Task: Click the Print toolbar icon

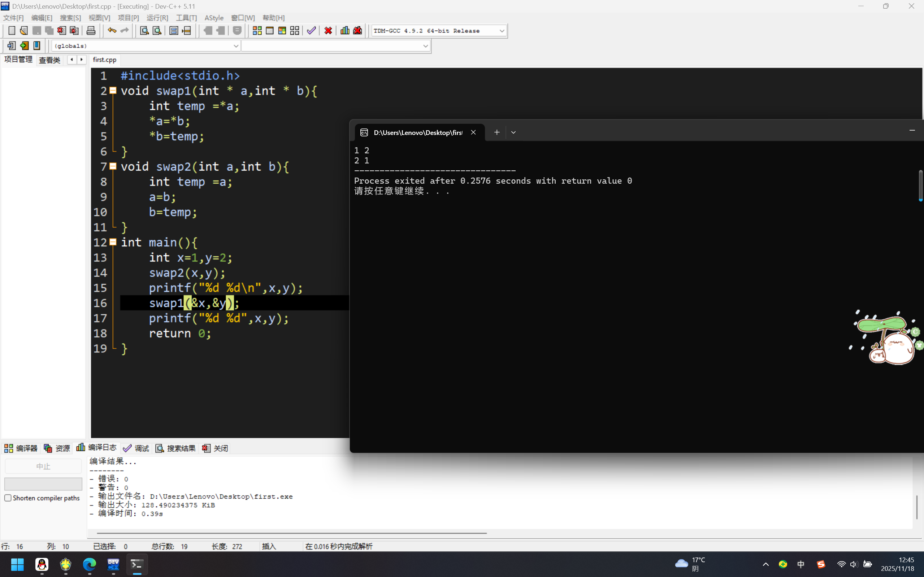Action: (91, 31)
